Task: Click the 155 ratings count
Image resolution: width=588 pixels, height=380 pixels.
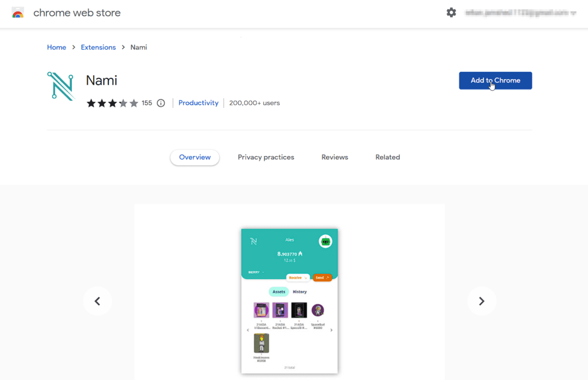Action: tap(146, 103)
